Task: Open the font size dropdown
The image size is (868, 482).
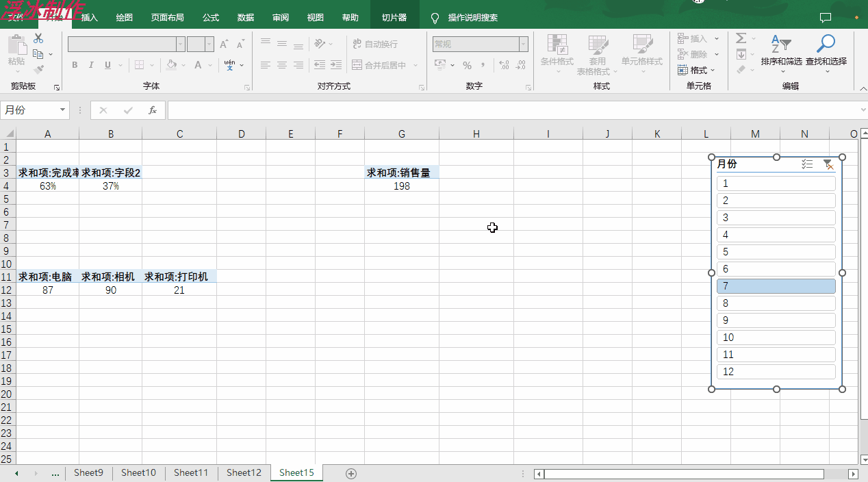Action: coord(209,45)
